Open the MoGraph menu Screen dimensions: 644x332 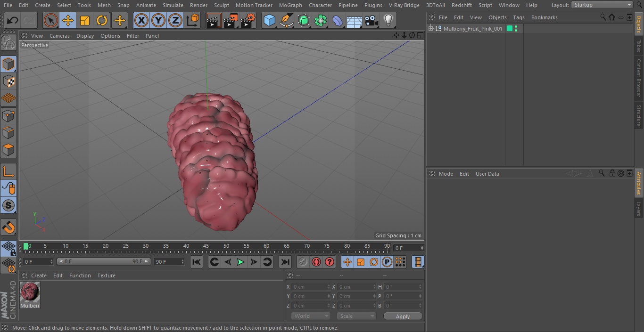pos(290,5)
